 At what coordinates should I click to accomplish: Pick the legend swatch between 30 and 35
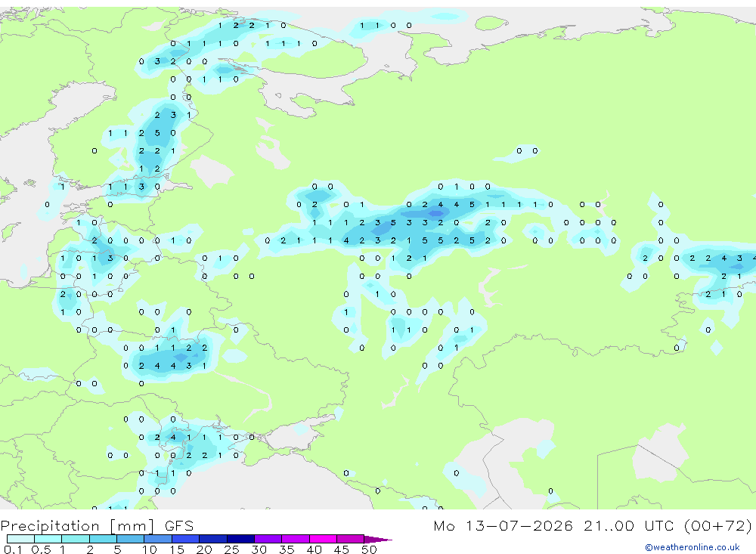coord(268,539)
